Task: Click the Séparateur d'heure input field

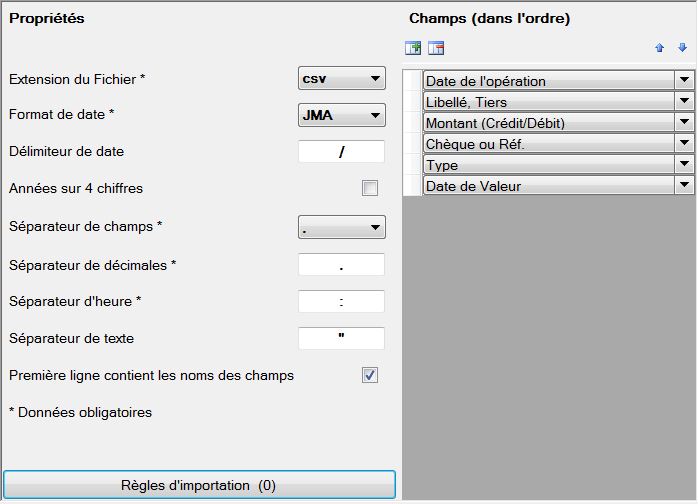Action: click(x=341, y=301)
